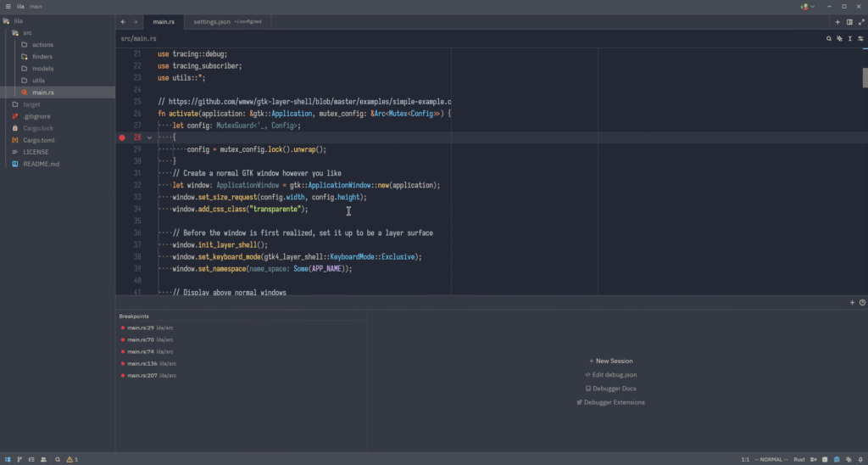Open the editor controls settings icon
The image size is (868, 465).
860,38
